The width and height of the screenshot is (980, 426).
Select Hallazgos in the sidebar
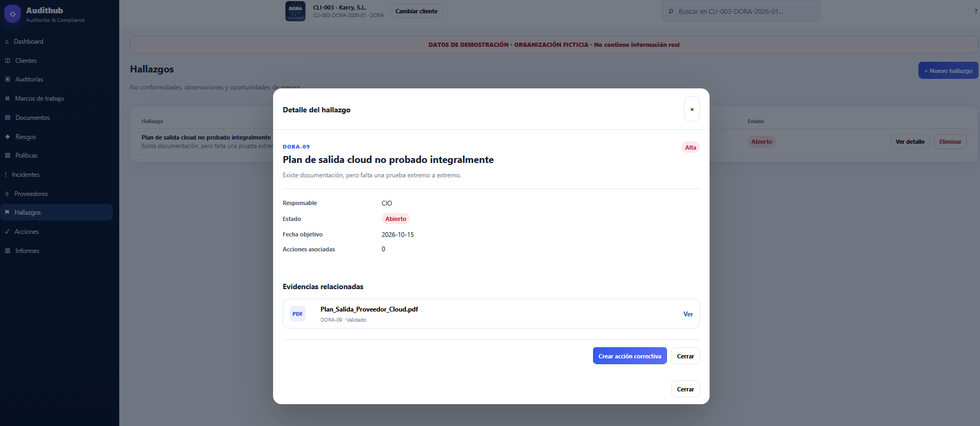(56, 212)
